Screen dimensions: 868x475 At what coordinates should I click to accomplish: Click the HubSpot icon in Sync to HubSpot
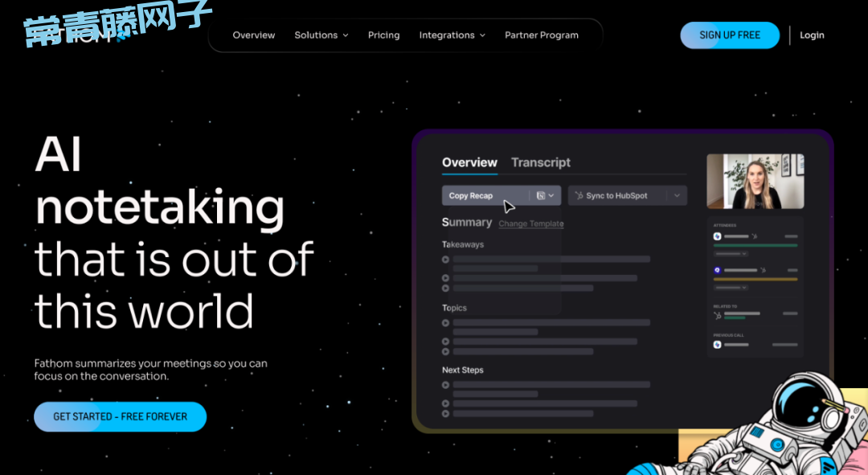[x=579, y=195]
